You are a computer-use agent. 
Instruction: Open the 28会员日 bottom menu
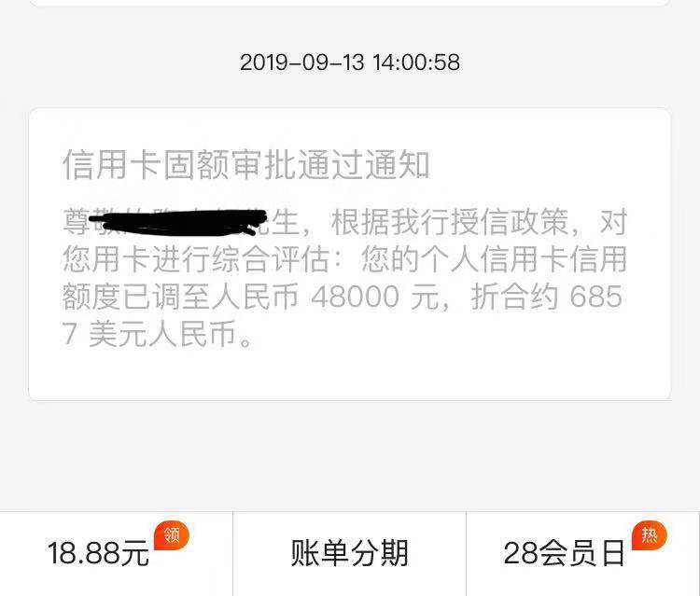tap(583, 553)
